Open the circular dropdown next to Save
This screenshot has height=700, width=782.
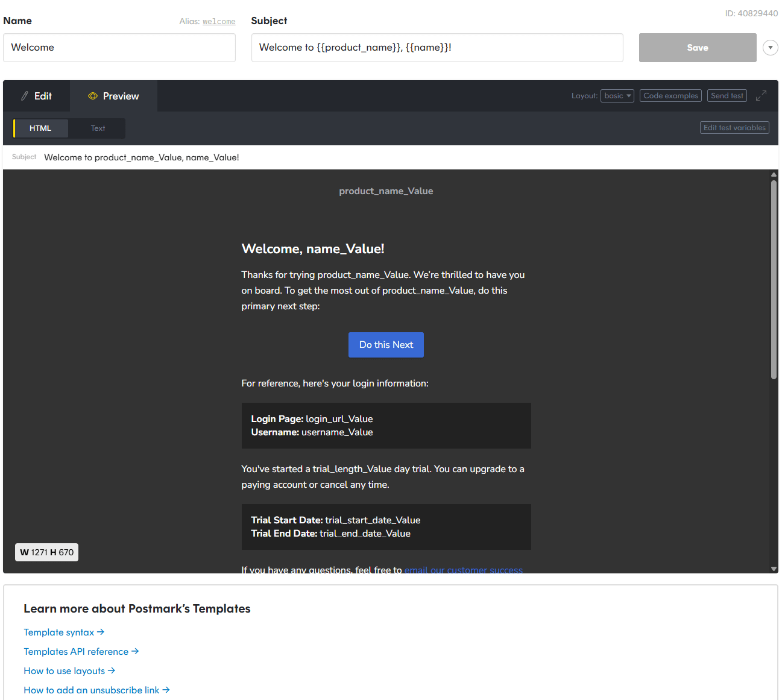[x=770, y=48]
